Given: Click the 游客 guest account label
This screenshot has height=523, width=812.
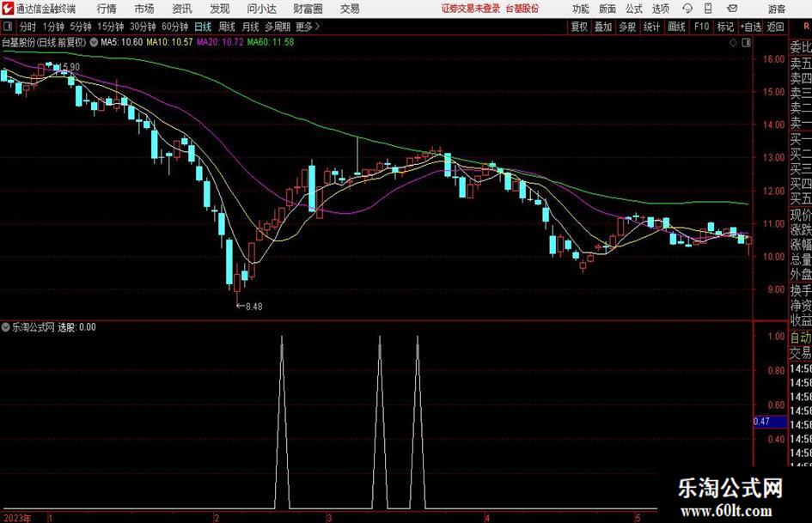Looking at the screenshot, I should click(x=777, y=9).
